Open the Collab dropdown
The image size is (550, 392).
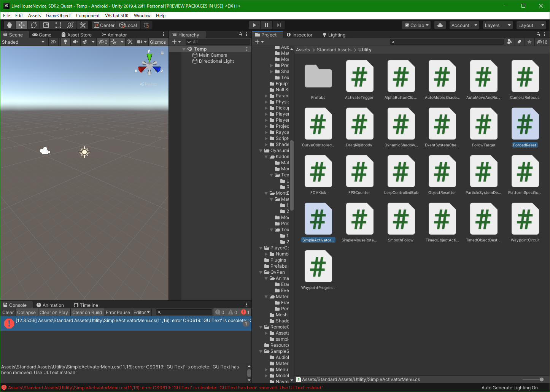click(416, 25)
